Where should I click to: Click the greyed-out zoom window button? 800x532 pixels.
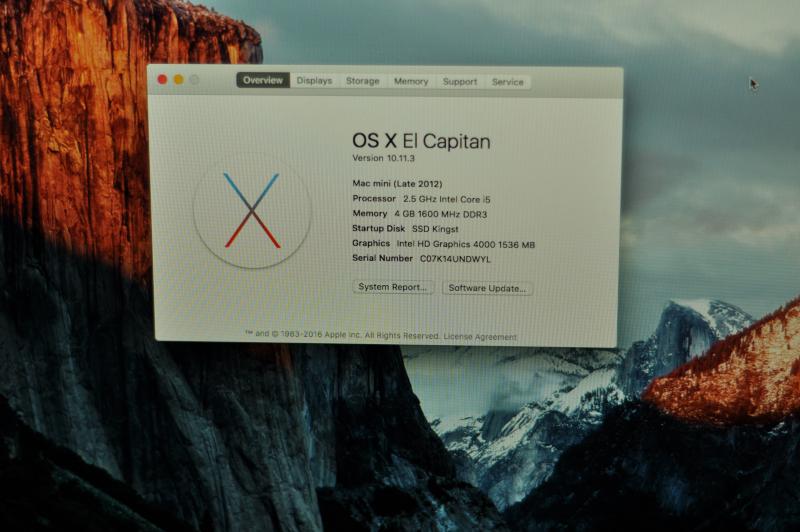click(x=194, y=80)
